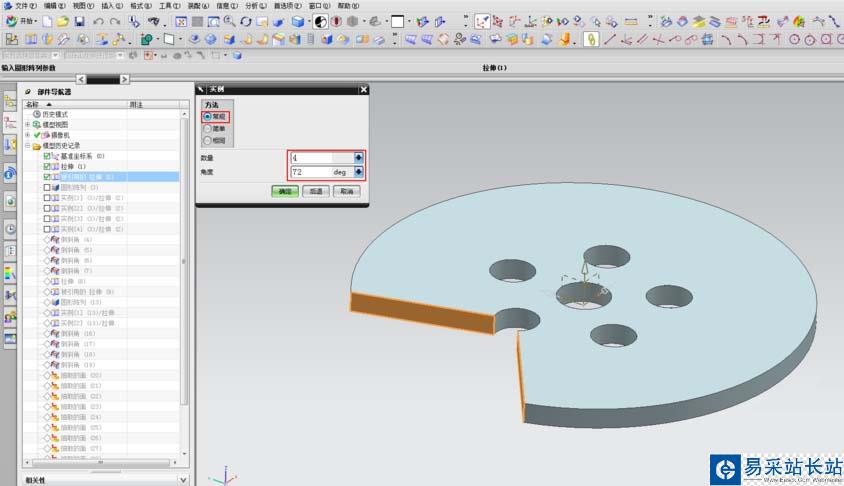Select the 简单 (Simple) method radio button
Screen dimensions: 844x486
tap(207, 129)
